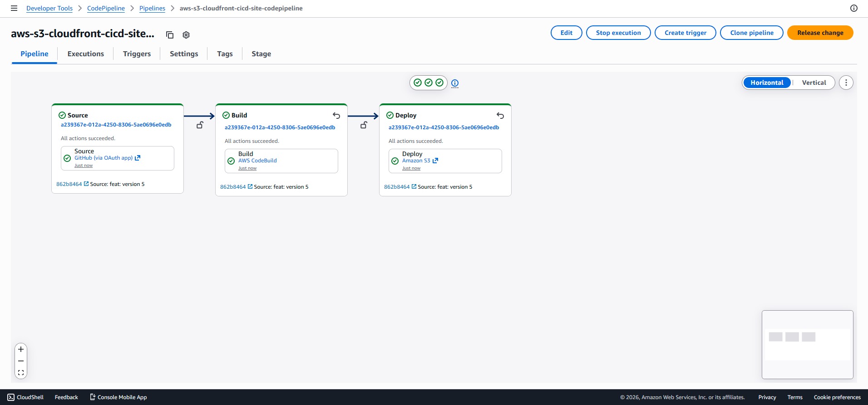Image resolution: width=868 pixels, height=405 pixels.
Task: Open AWS CodeBuild link
Action: 257,161
